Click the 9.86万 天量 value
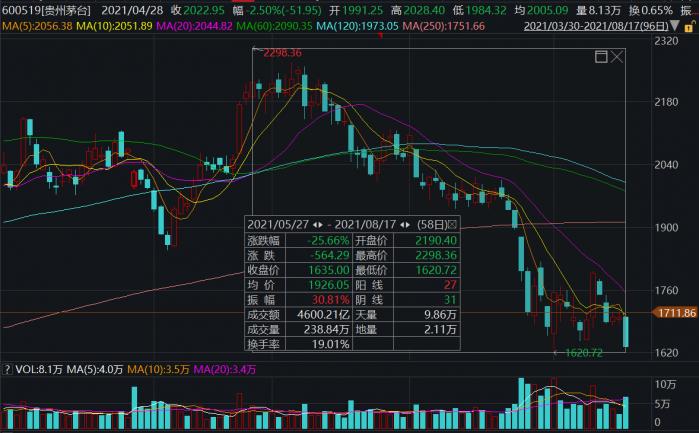 pos(440,314)
